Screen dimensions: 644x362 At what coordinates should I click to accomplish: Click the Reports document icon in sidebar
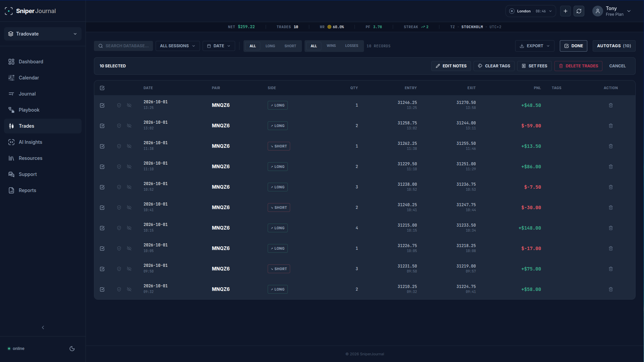pyautogui.click(x=11, y=190)
